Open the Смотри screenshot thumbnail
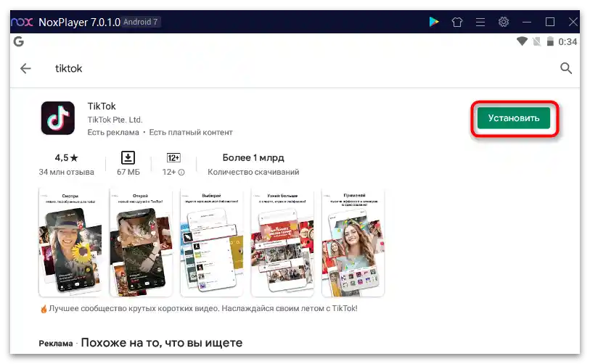 click(x=70, y=242)
